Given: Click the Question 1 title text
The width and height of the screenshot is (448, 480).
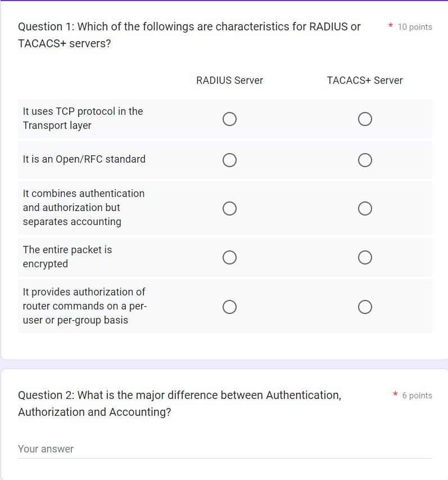Looking at the screenshot, I should (x=189, y=35).
